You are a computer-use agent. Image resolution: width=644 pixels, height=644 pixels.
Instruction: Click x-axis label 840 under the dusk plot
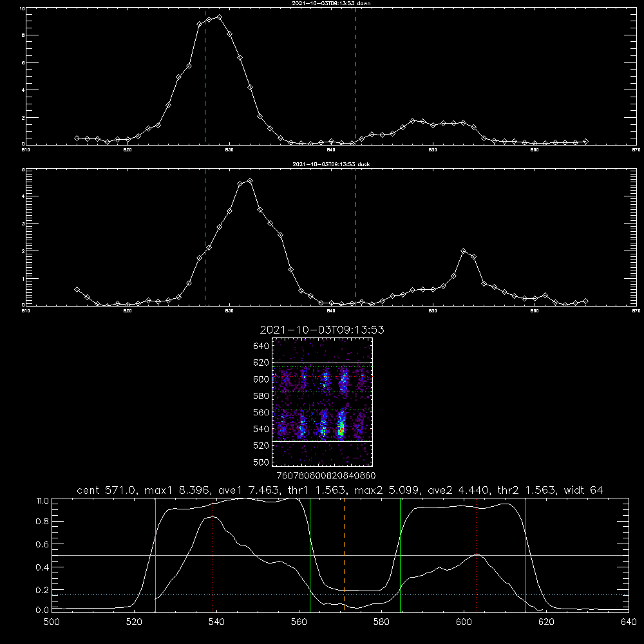click(x=331, y=311)
